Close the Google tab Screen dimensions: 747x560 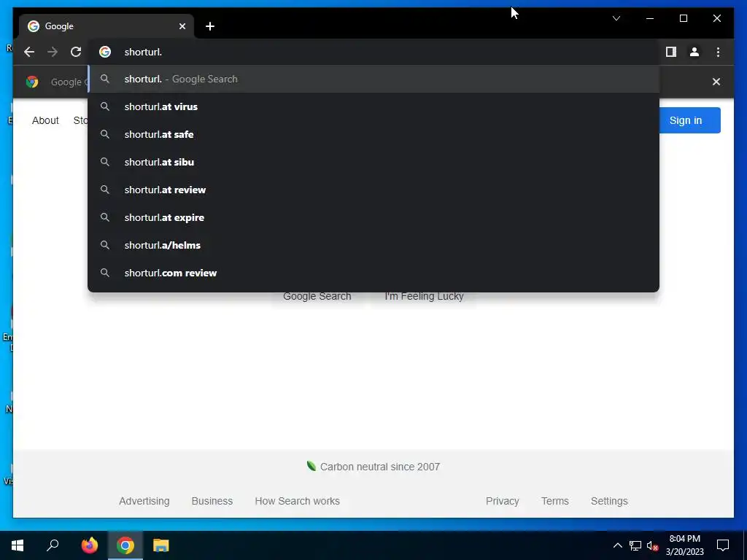[x=182, y=26]
